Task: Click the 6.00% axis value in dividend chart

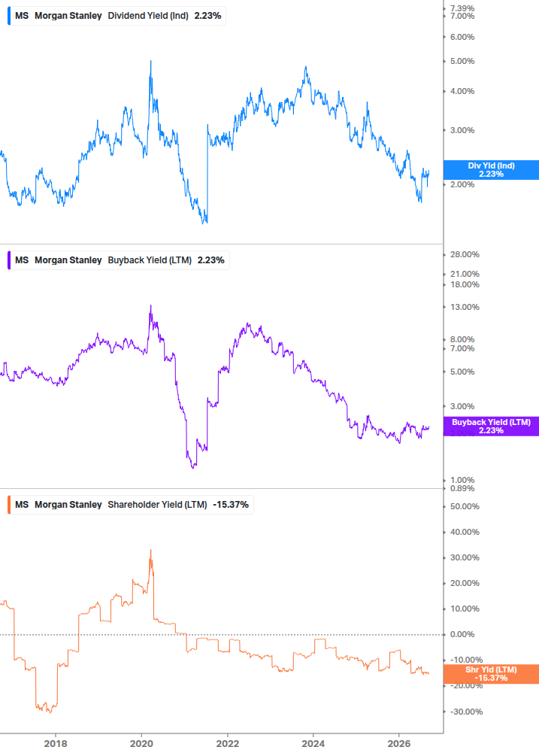Action: click(x=462, y=37)
